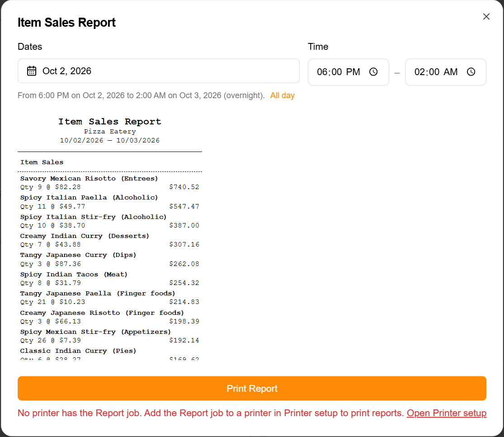Edit the 06:00 PM start time field
The image size is (504, 437).
349,72
